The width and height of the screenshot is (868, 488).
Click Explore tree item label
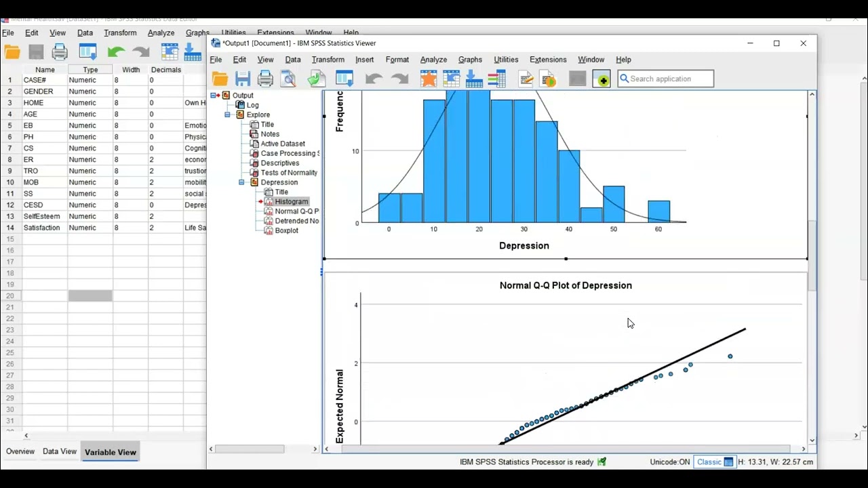(258, 115)
